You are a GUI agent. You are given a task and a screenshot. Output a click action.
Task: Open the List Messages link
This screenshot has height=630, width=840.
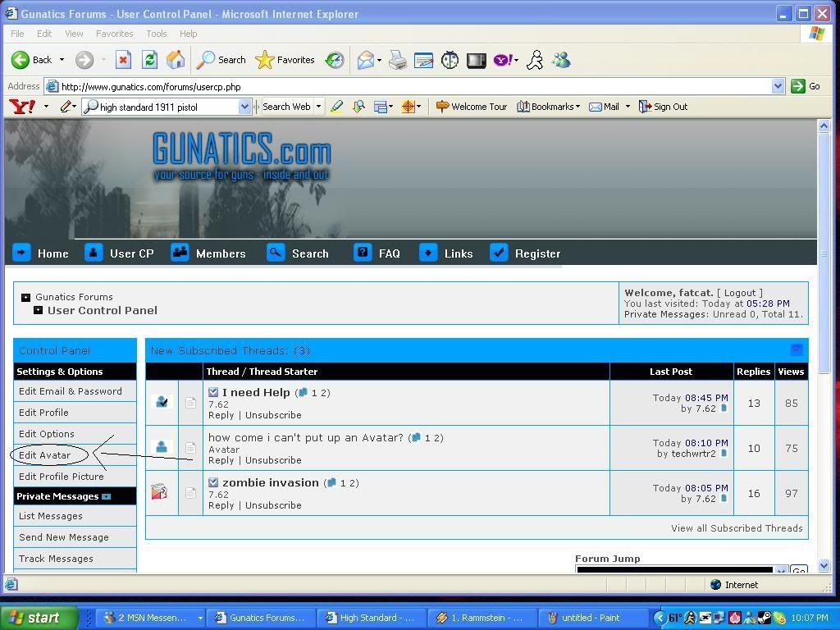point(50,516)
